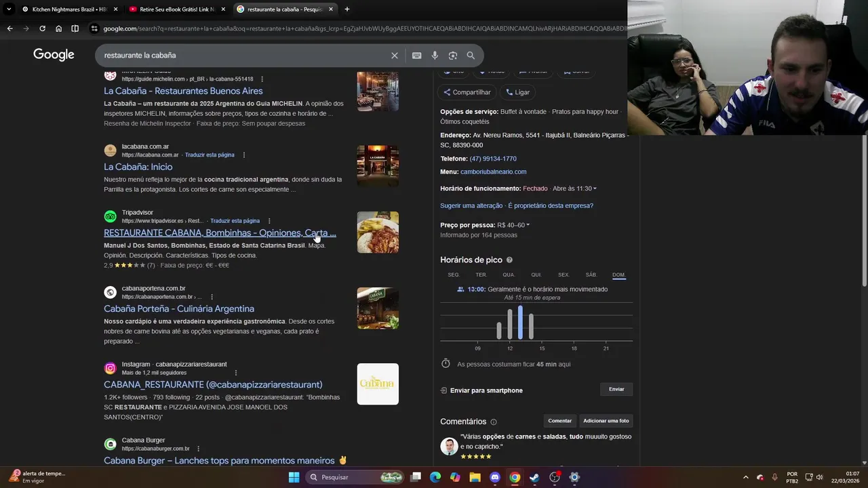Open the on-screen keyboard input tool
This screenshot has height=488, width=868.
[416, 56]
